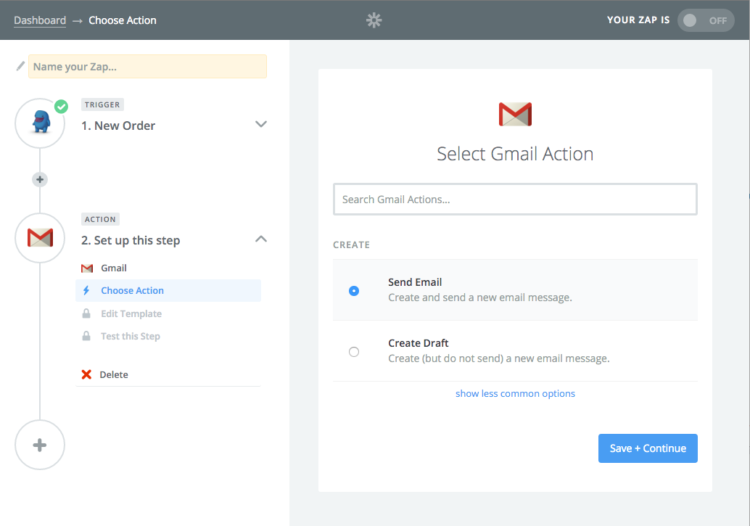Click the Select Gmail Action heading
This screenshot has height=526, width=750.
(515, 153)
